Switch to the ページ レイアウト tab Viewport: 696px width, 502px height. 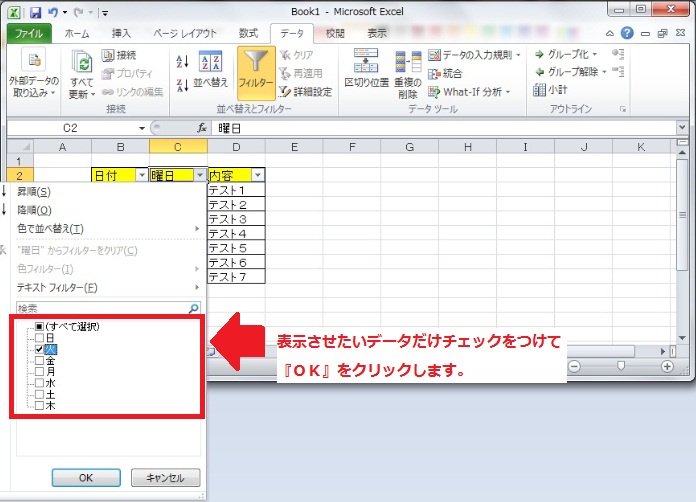[185, 33]
